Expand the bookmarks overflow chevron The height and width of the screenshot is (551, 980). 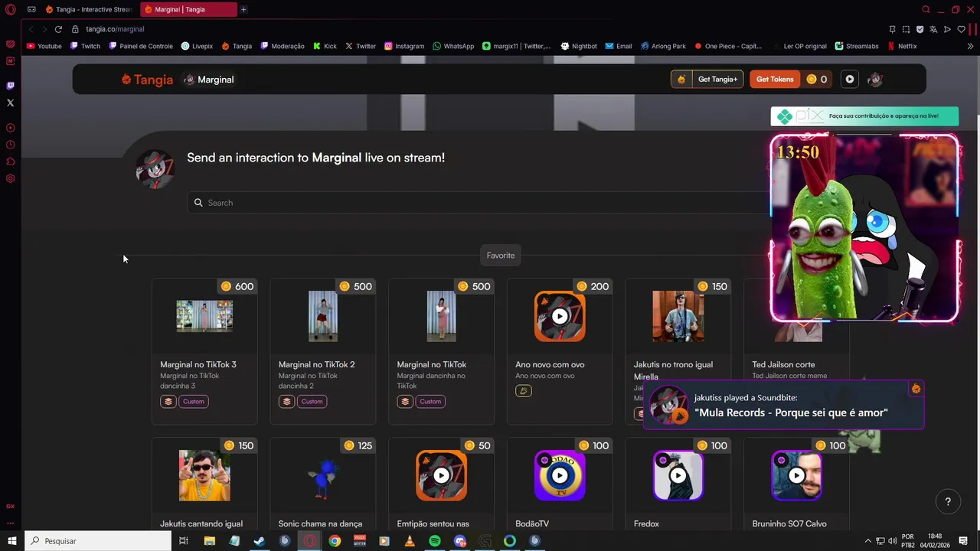click(x=971, y=46)
